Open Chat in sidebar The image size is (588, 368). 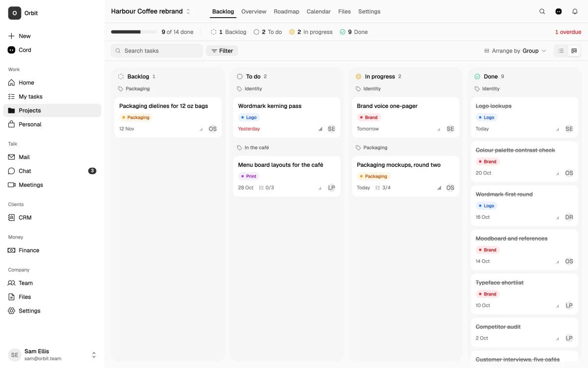pos(52,171)
